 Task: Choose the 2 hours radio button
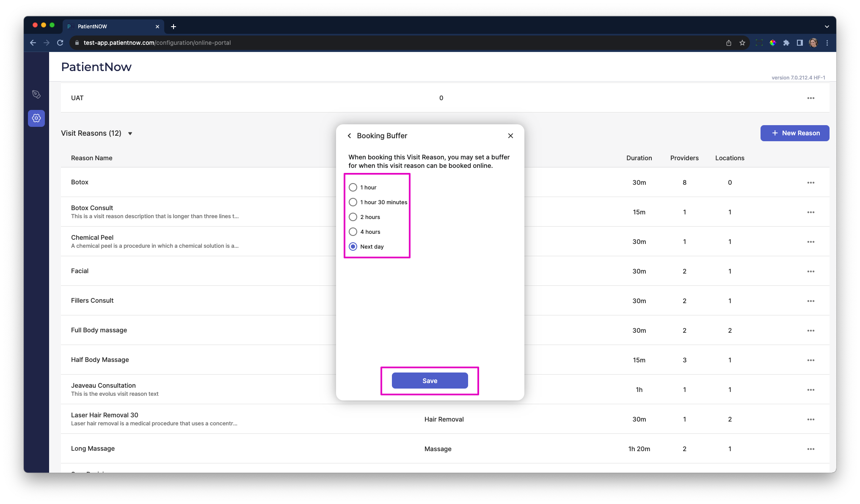coord(353,217)
